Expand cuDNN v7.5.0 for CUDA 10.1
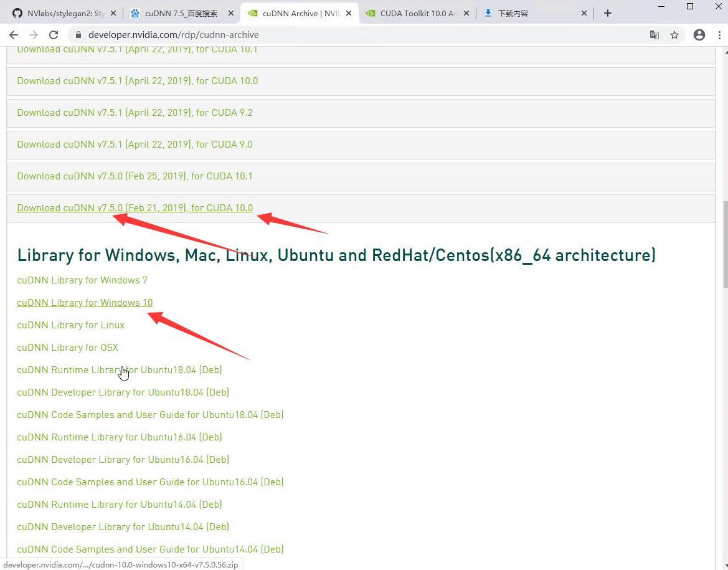This screenshot has height=570, width=728. point(361,176)
